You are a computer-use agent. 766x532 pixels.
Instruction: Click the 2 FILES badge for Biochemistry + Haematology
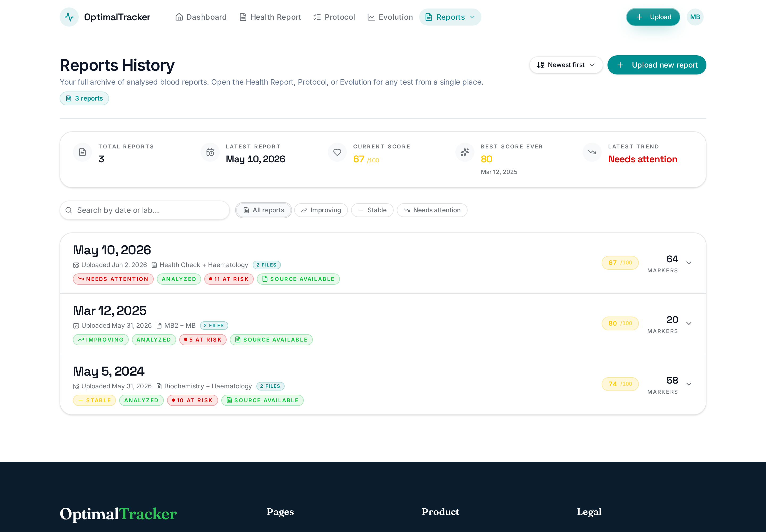(270, 386)
